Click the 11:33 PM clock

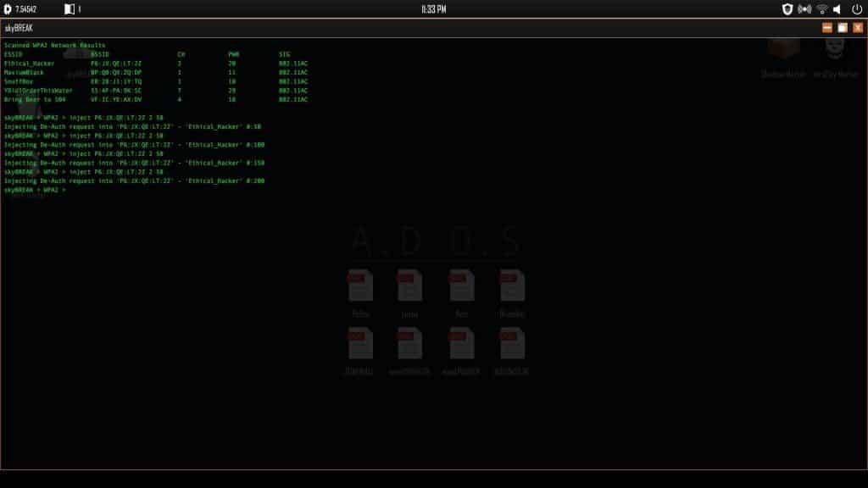point(433,9)
